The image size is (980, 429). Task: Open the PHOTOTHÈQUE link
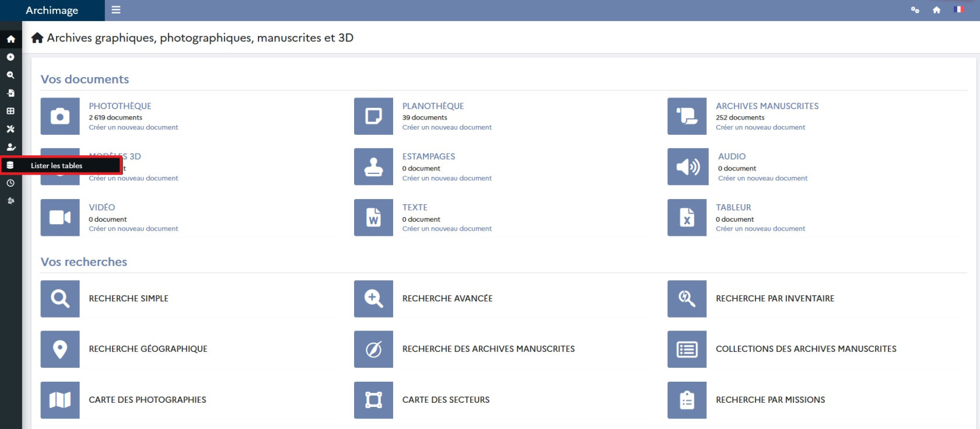click(120, 106)
